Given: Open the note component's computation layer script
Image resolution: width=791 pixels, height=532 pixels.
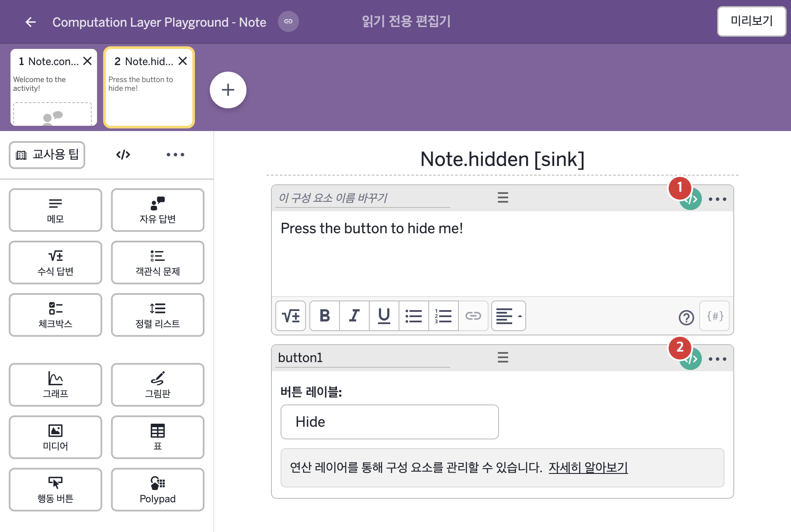Looking at the screenshot, I should tap(691, 199).
